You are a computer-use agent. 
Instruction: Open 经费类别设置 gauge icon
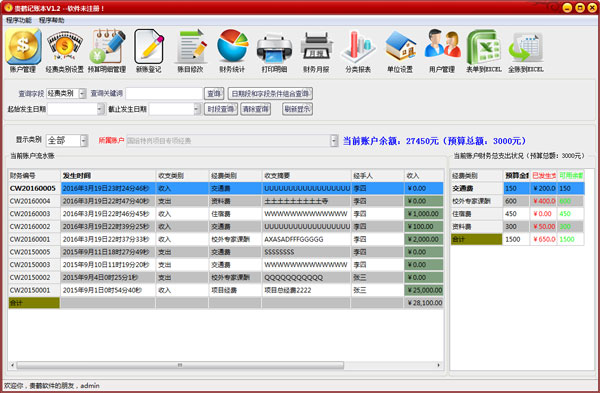pyautogui.click(x=64, y=47)
